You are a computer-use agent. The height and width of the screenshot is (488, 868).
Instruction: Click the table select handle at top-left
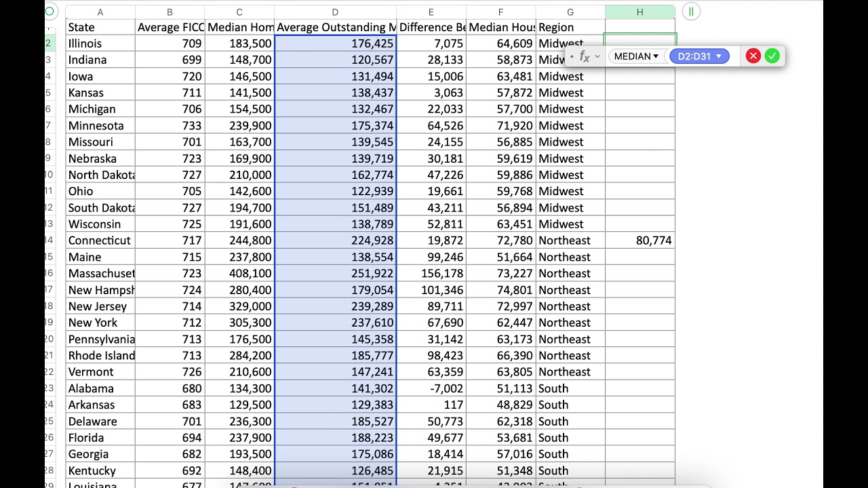tap(50, 12)
